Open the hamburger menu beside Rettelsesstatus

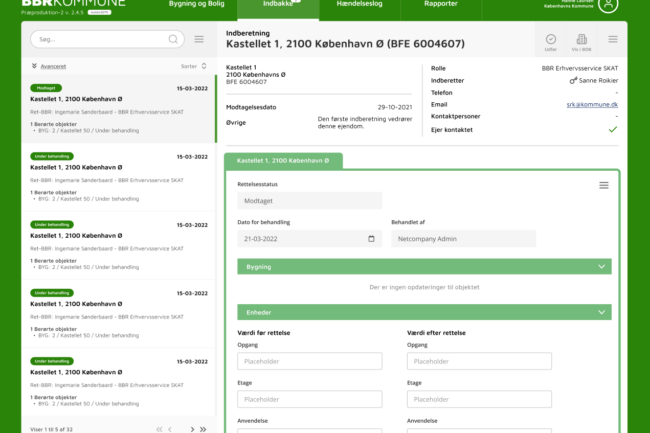[603, 185]
